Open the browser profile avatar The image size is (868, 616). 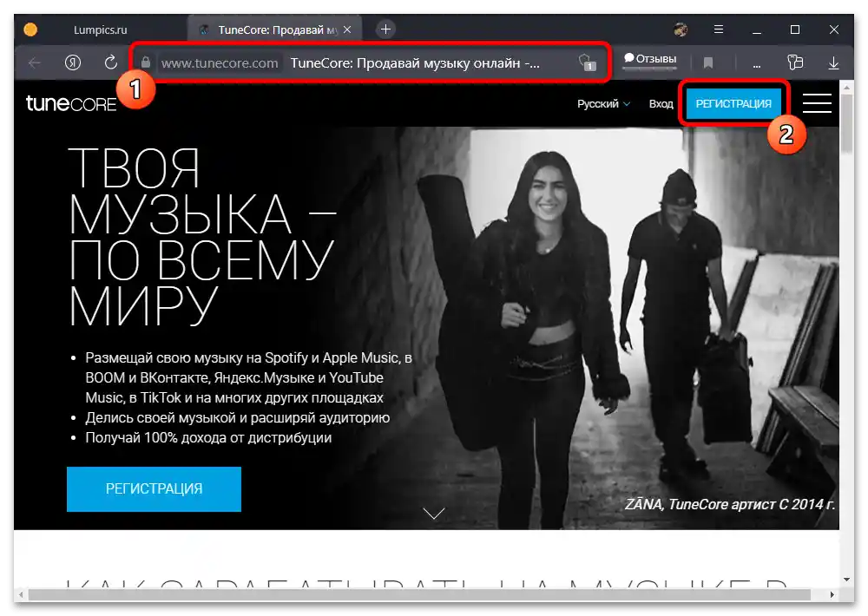[681, 29]
